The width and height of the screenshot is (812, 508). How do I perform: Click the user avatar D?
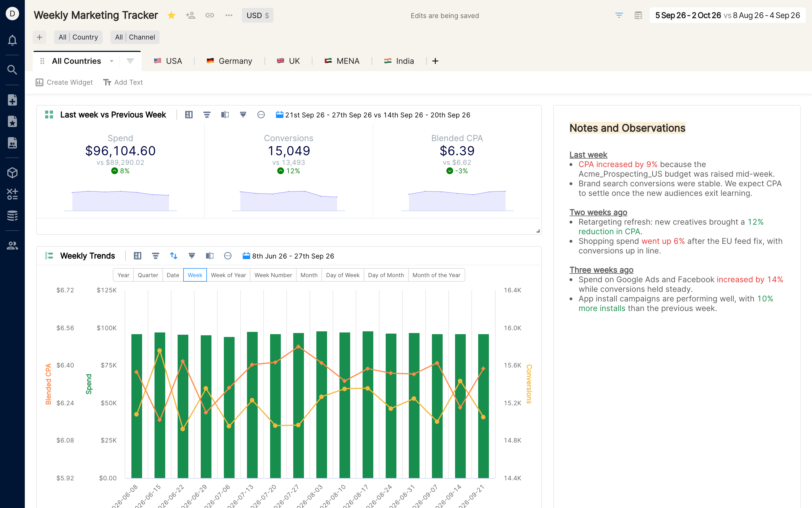tap(12, 14)
